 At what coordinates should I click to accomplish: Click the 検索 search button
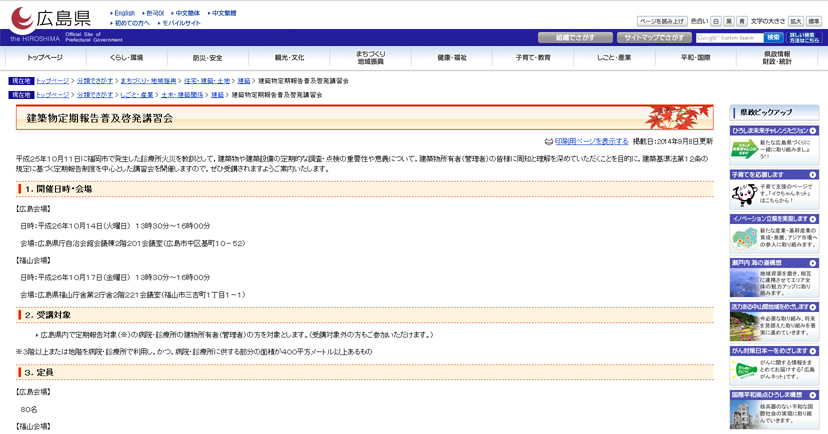click(x=774, y=37)
